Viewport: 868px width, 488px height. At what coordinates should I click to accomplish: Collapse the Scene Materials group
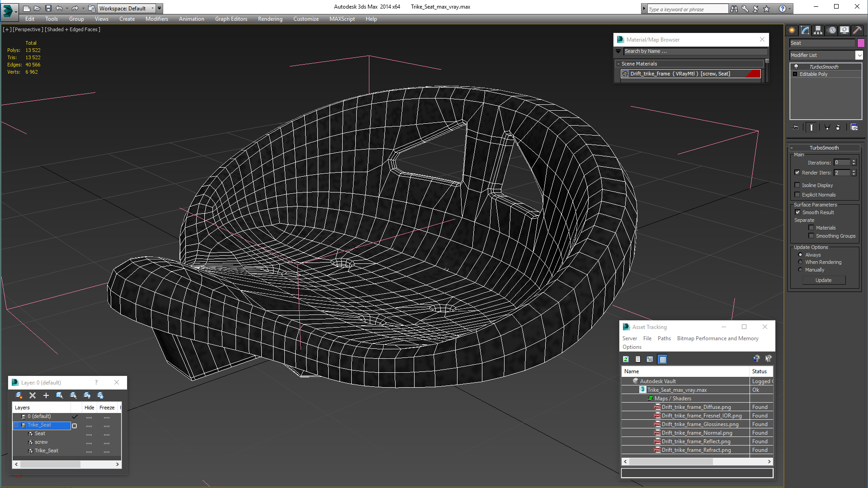point(618,64)
